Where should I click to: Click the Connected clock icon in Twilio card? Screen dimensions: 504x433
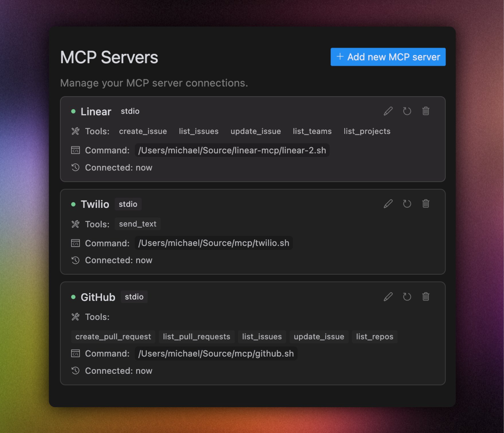[x=75, y=260]
